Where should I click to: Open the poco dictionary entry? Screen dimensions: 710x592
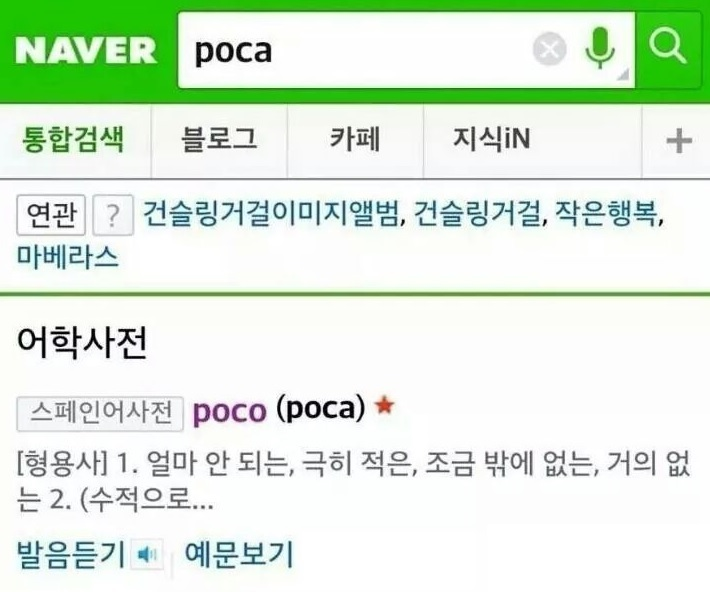pos(230,411)
